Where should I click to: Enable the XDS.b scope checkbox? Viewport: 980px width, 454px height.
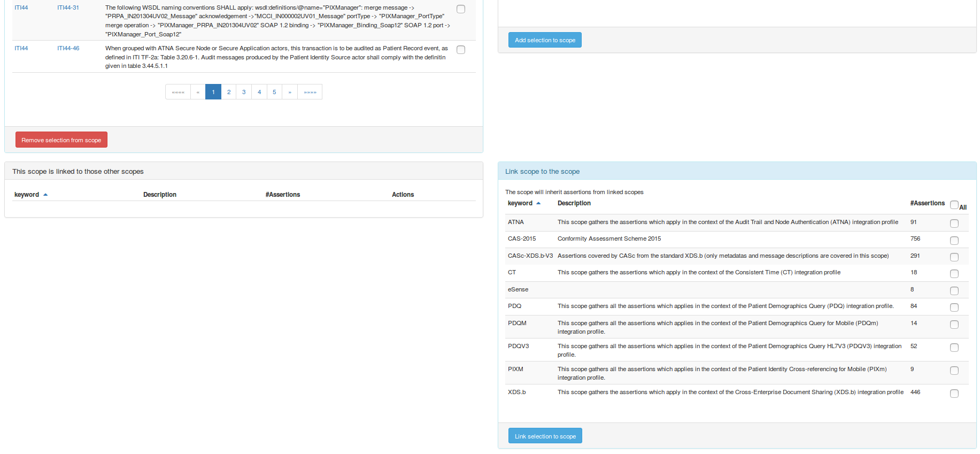[954, 394]
